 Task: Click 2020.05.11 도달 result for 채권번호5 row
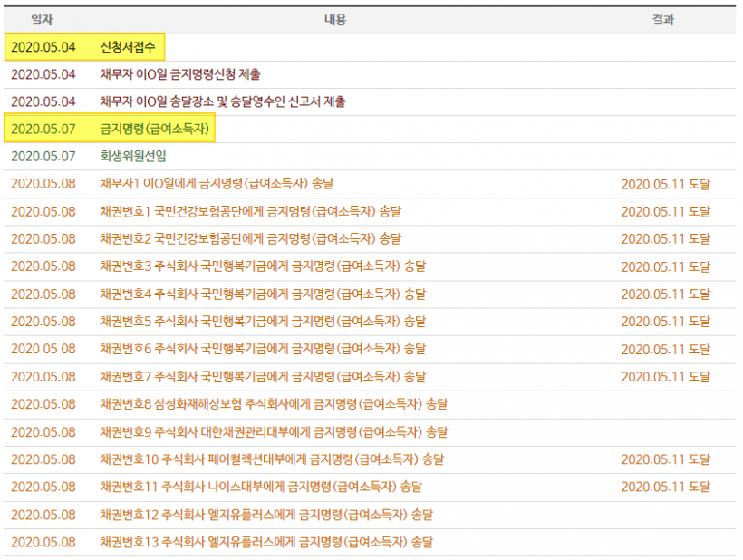pyautogui.click(x=665, y=322)
